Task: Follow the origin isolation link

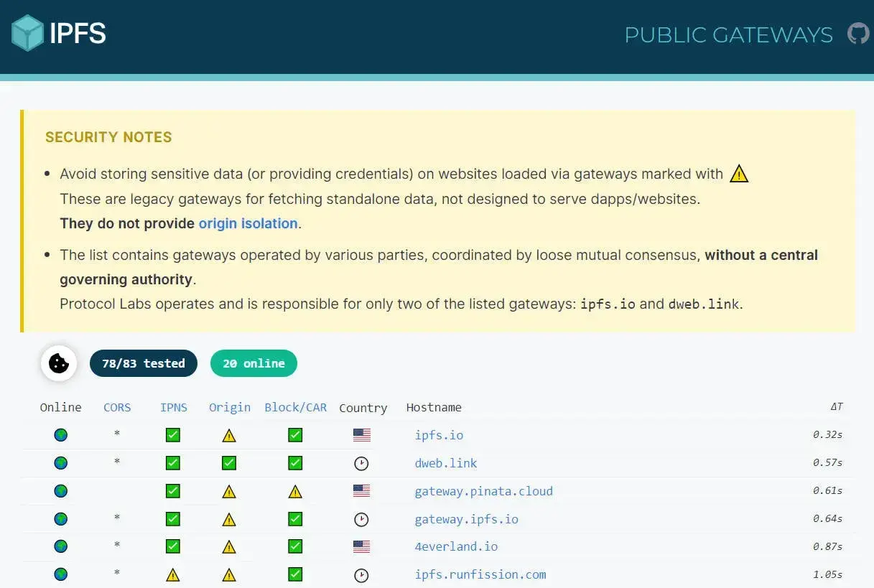Action: (248, 223)
